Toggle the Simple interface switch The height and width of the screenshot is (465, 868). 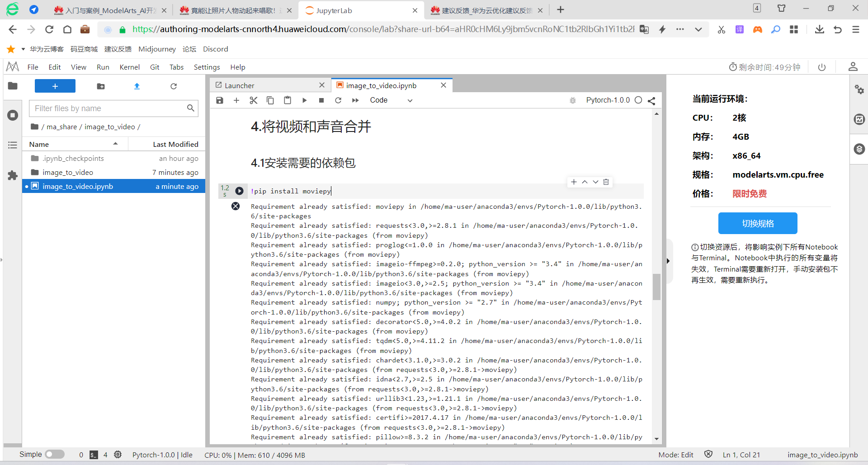(x=55, y=455)
